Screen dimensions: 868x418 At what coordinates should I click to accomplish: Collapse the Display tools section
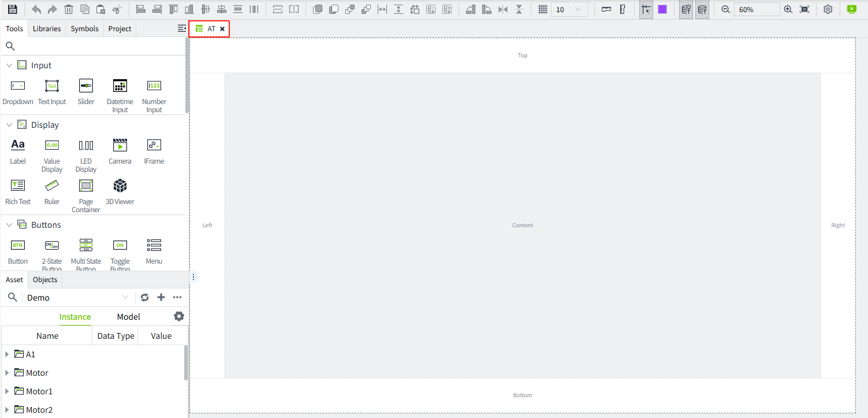click(9, 125)
